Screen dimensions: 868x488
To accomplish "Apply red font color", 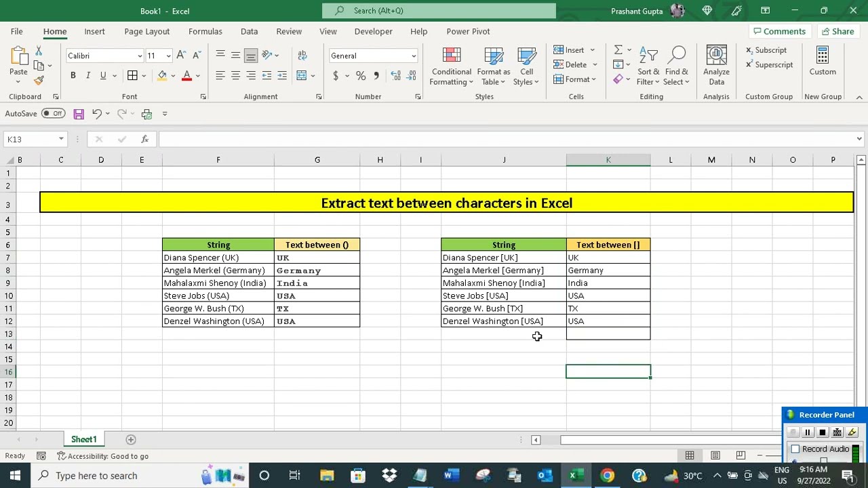I will click(186, 75).
